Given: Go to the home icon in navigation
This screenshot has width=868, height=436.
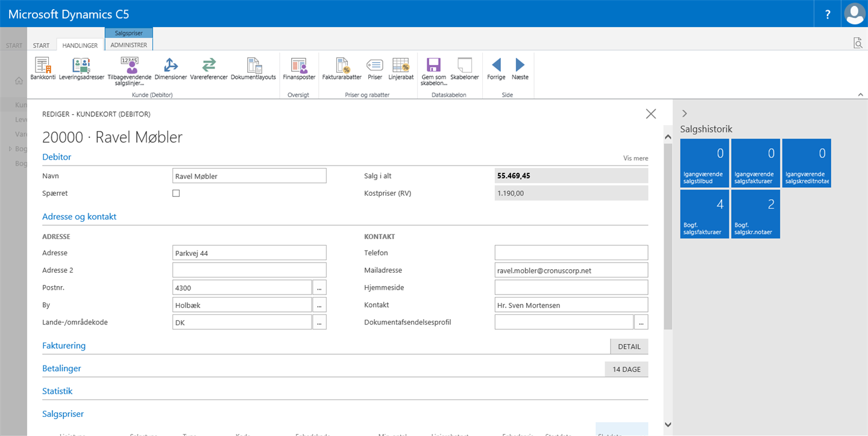Looking at the screenshot, I should (19, 81).
